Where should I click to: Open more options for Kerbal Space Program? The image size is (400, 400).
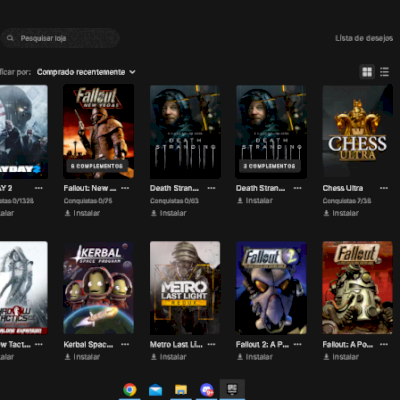point(125,344)
